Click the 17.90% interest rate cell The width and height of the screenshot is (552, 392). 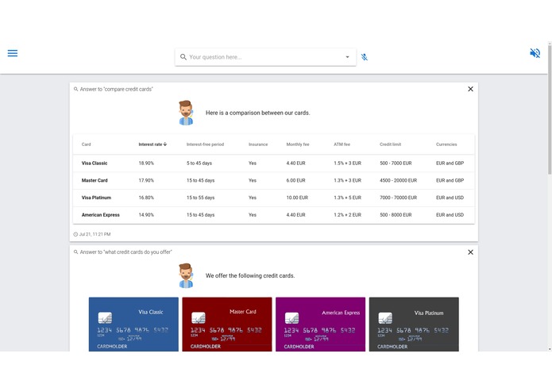(x=146, y=180)
